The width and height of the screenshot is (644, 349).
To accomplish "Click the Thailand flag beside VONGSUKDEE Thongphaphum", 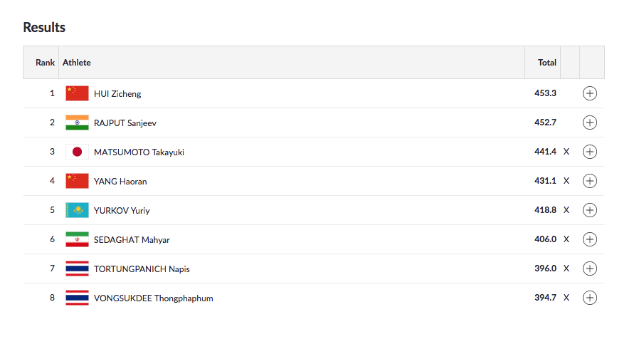I will pyautogui.click(x=77, y=298).
